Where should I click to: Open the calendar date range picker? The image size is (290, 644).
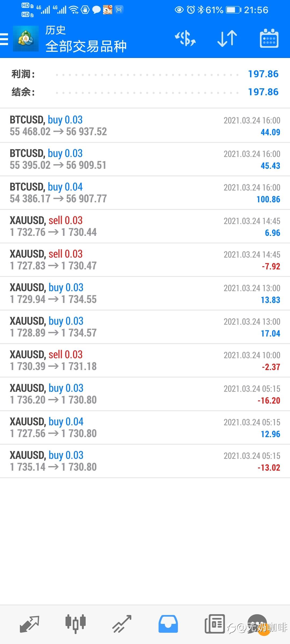pos(269,39)
